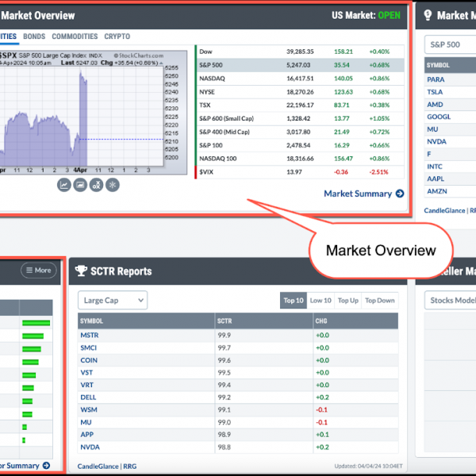The image size is (476, 476).
Task: Click the arrow icon beside Market Summary
Action: 400,194
